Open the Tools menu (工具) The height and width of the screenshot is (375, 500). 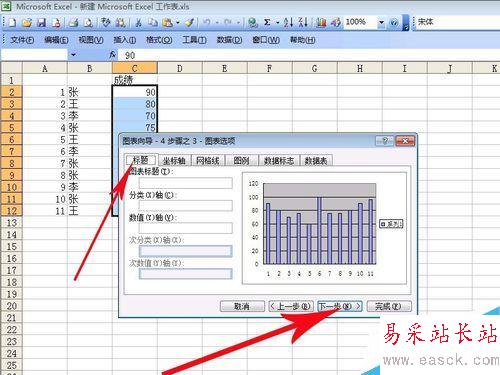194,40
